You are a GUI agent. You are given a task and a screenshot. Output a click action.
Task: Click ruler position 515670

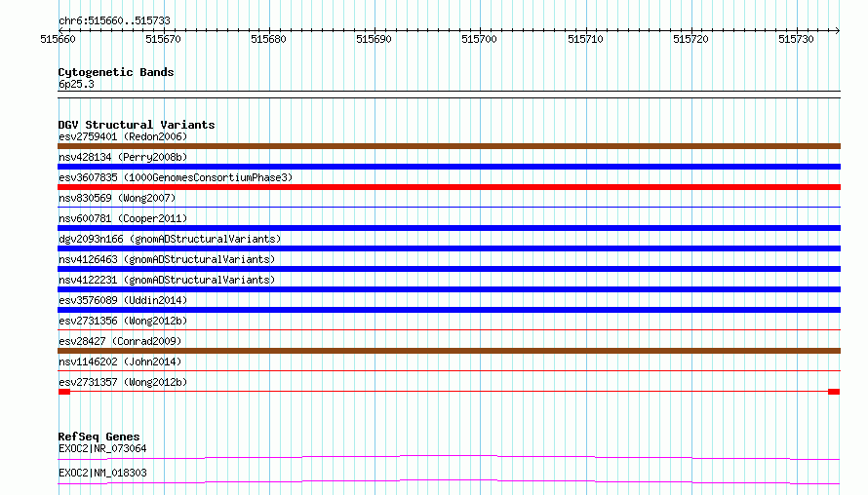[163, 39]
